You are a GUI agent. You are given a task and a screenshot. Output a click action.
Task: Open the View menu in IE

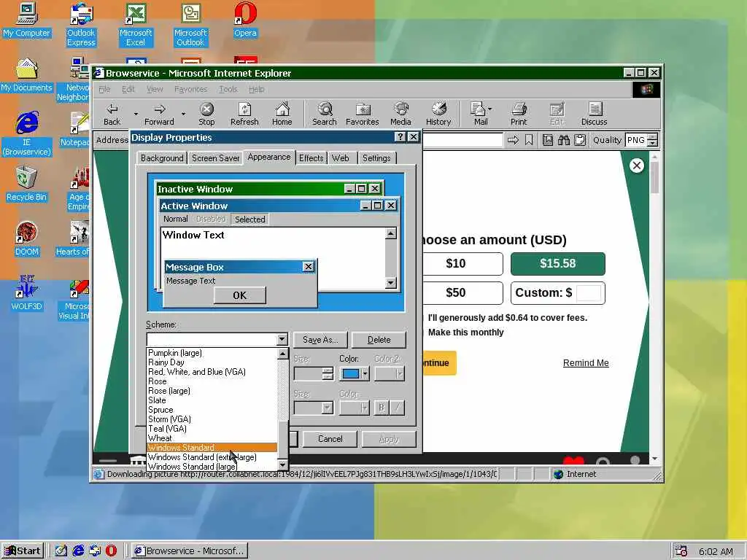155,89
